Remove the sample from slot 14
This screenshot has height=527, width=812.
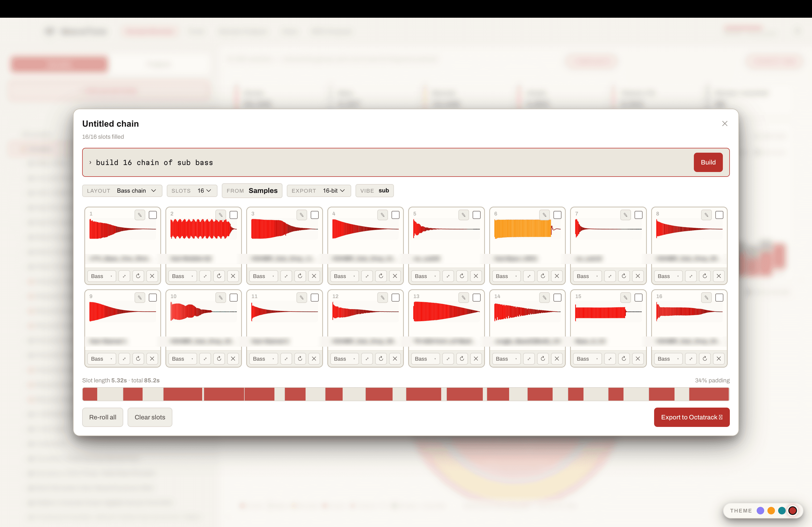coord(557,358)
